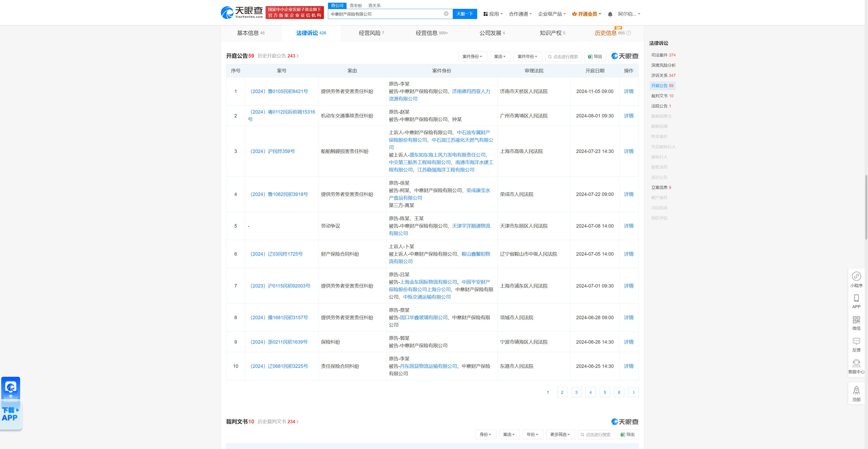Open the 公司发展 tab

click(492, 33)
